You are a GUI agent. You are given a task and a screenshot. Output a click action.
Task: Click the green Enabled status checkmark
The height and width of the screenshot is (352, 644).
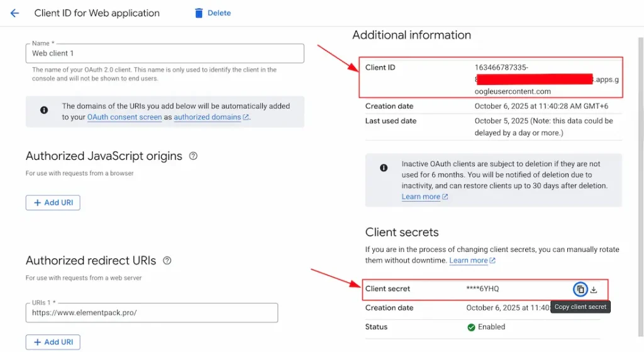click(471, 327)
